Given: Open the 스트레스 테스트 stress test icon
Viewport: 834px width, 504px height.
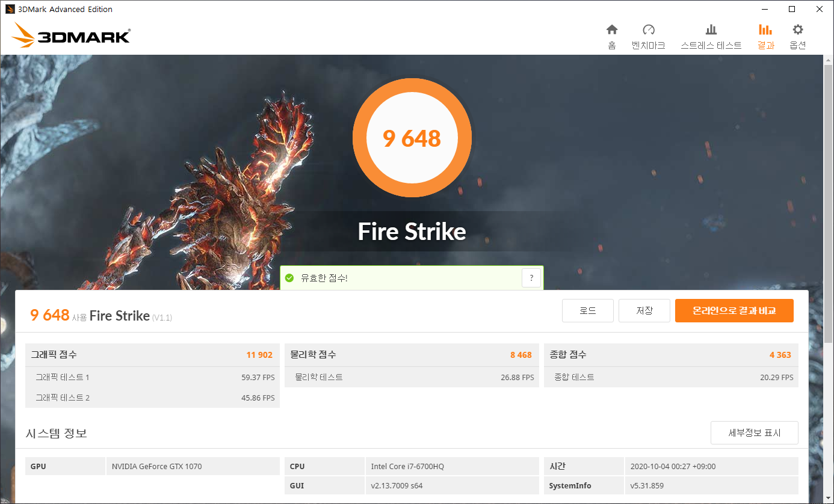Looking at the screenshot, I should (x=711, y=29).
